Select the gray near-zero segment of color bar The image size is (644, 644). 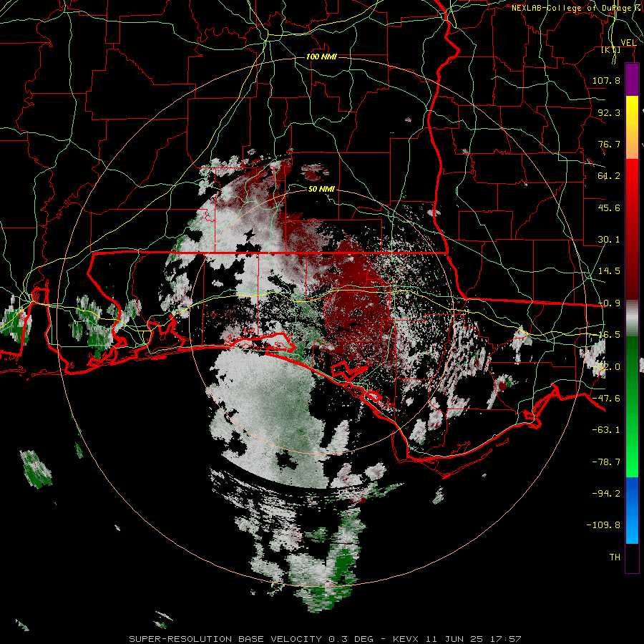pyautogui.click(x=632, y=318)
